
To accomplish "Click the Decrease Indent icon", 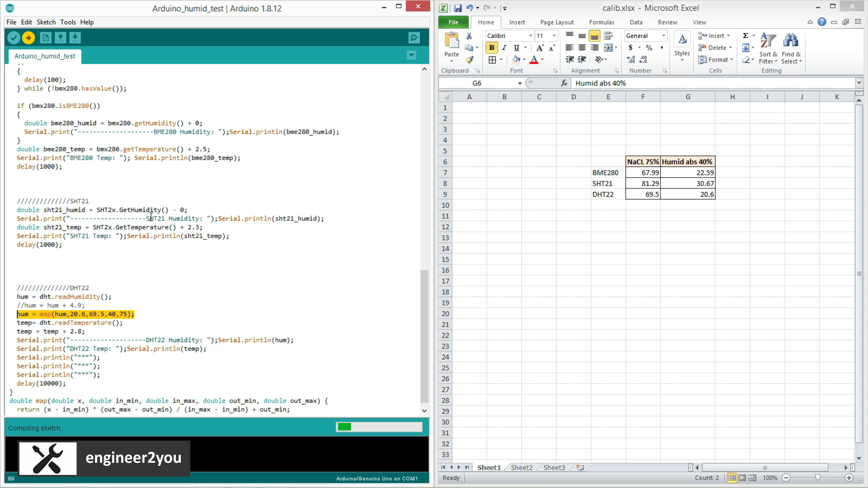I will click(x=570, y=60).
